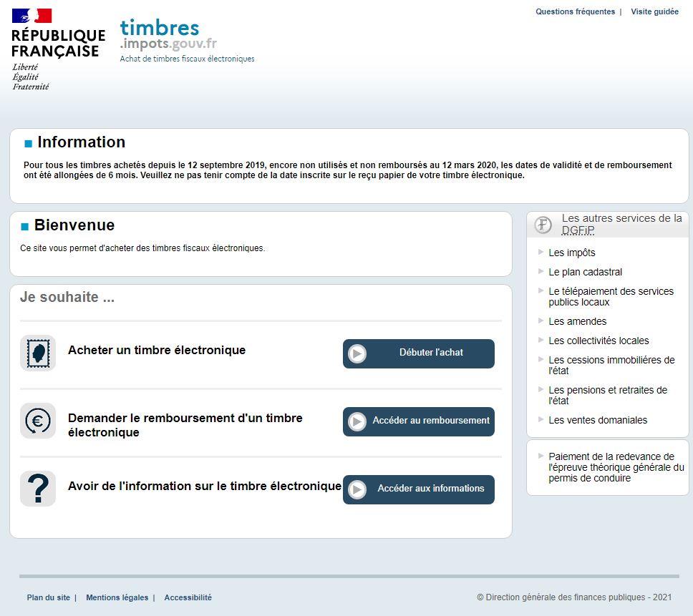Click the euro refund icon

(38, 421)
